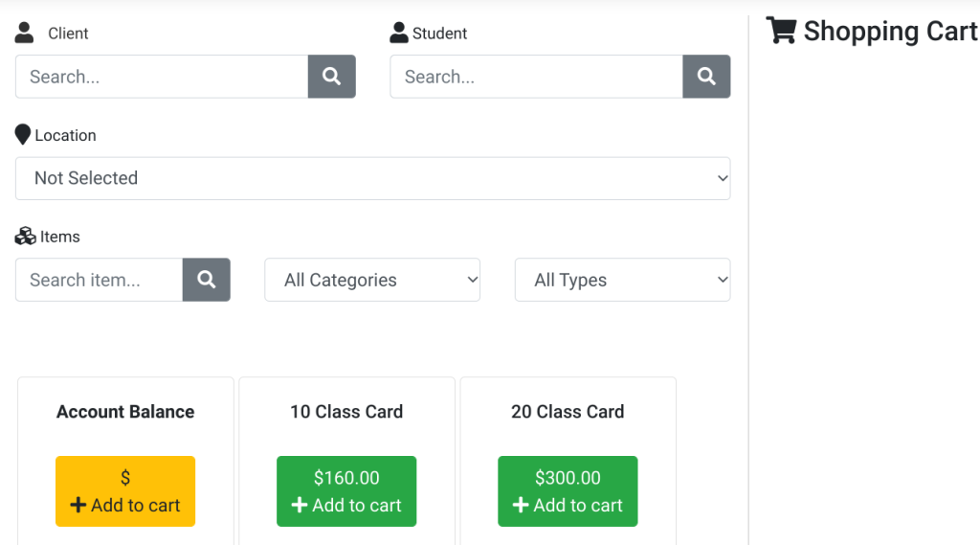Add Account Balance to cart
Screen dimensions: 980x545
click(x=125, y=491)
